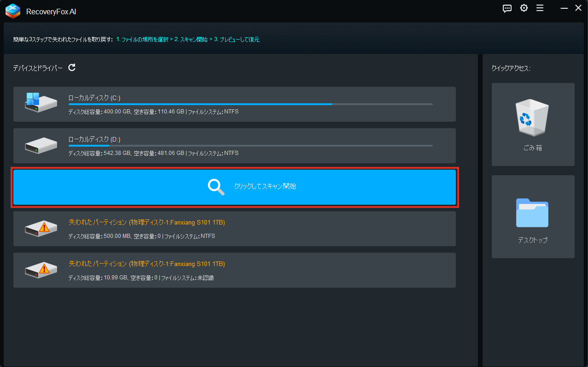The height and width of the screenshot is (367, 588).
Task: Minimize the RecoveryFox AI window
Action: click(564, 8)
